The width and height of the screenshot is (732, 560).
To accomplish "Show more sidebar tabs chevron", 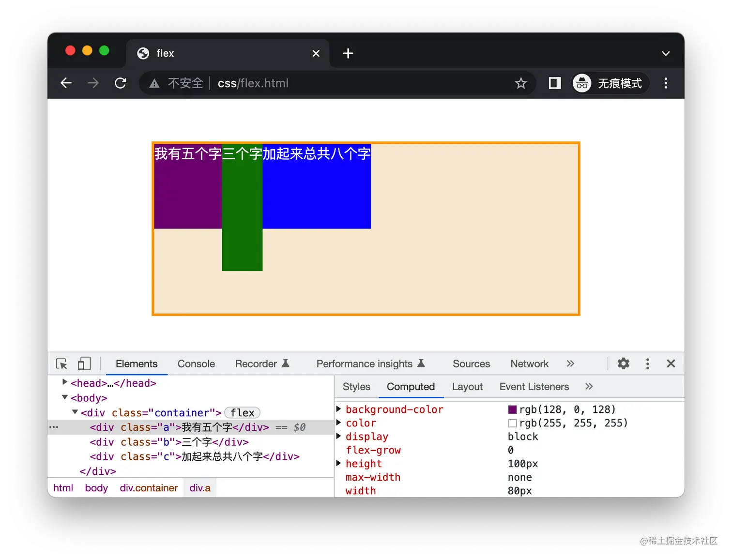I will coord(589,386).
